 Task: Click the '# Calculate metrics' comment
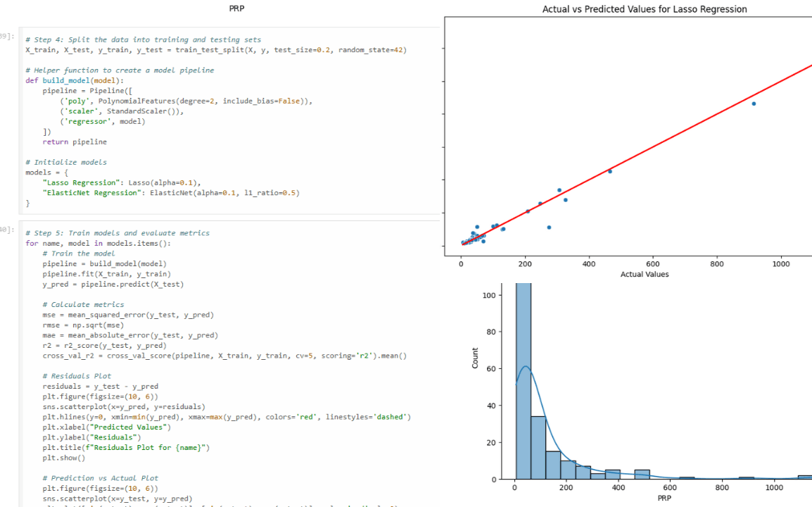[x=83, y=304]
